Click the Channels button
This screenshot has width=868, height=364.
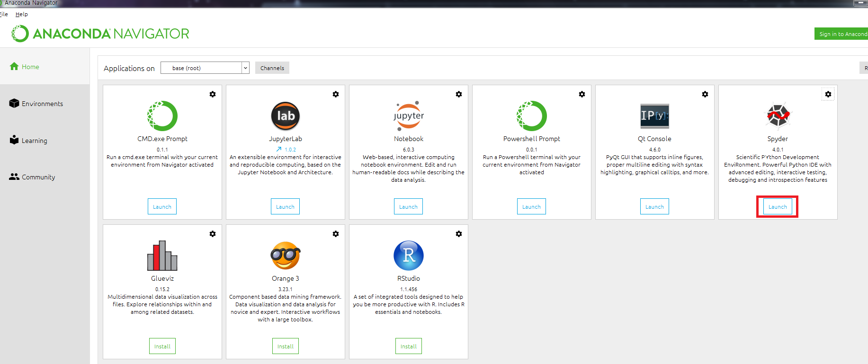[272, 68]
